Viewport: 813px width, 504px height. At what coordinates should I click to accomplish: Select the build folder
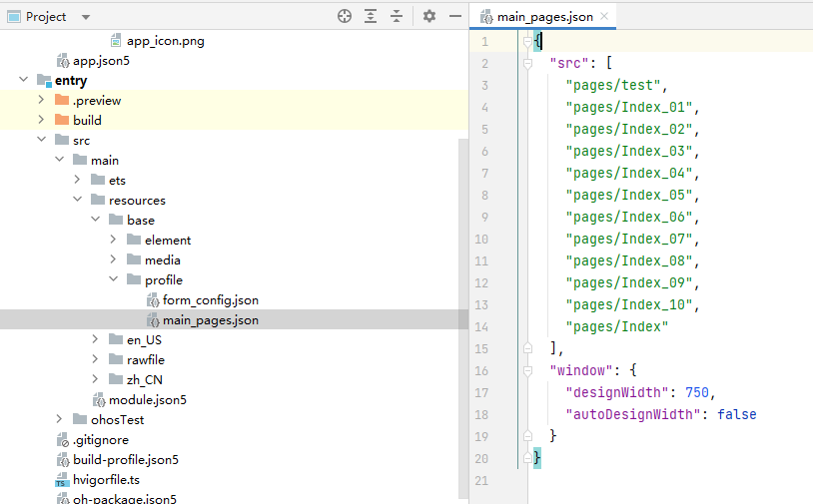[x=87, y=120]
